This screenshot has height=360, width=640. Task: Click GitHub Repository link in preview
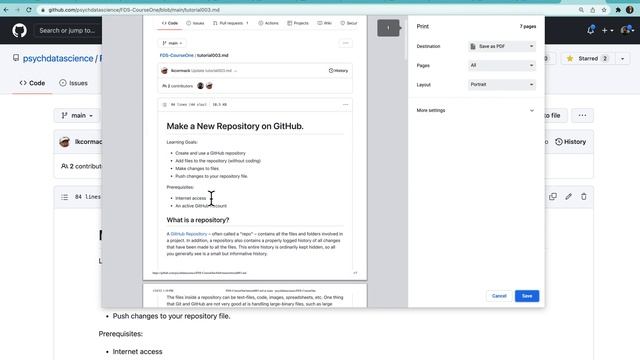189,234
